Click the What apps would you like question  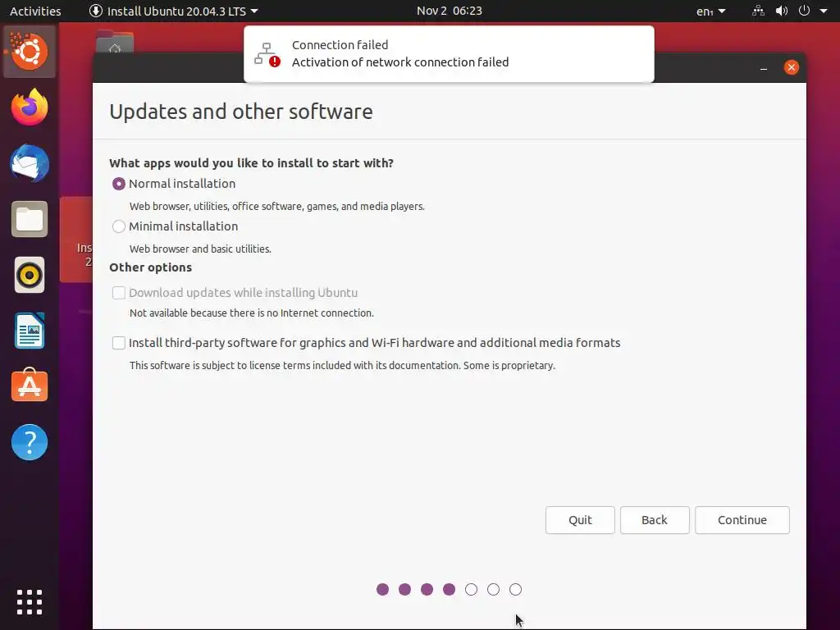coord(251,163)
